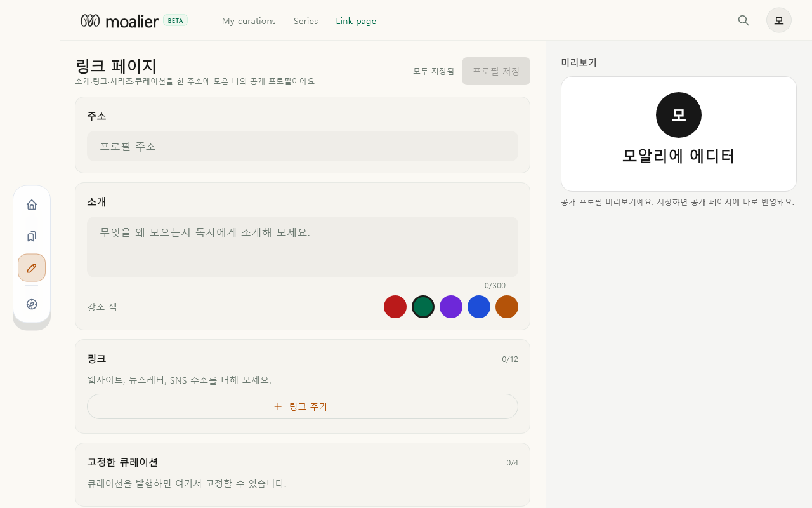The height and width of the screenshot is (508, 812).
Task: Click the 미리보기 heading
Action: (579, 62)
